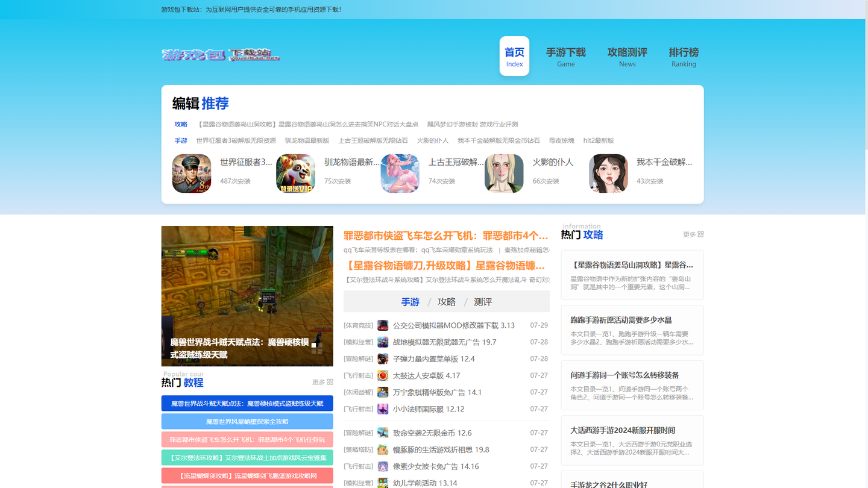Click icon beside 公交公司模拟器MOD修改器下载
Screen dimensions: 868x488
coord(383,325)
